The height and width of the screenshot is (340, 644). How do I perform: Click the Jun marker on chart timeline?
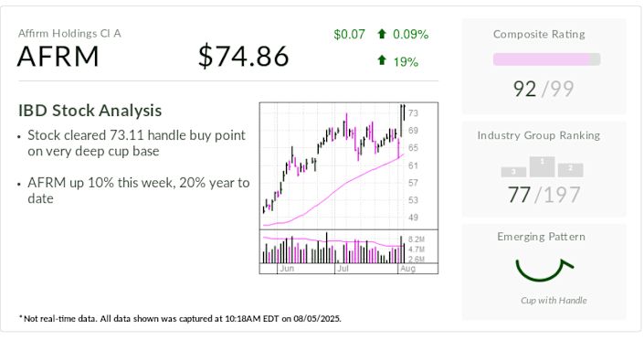point(286,269)
